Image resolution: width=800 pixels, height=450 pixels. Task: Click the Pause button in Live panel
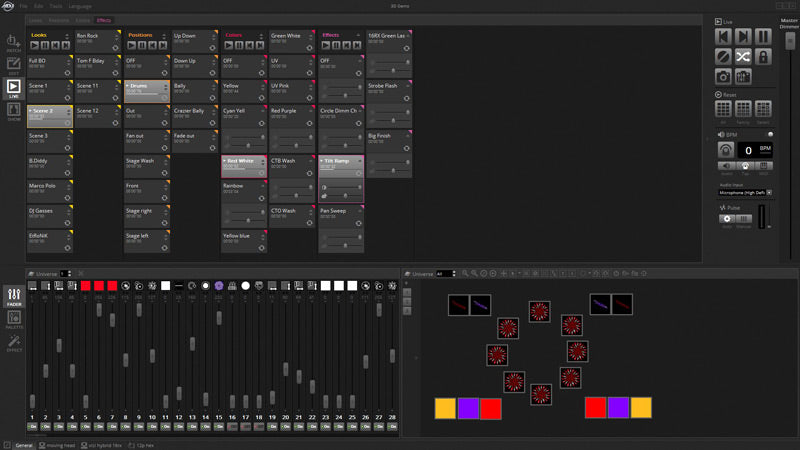coord(763,36)
